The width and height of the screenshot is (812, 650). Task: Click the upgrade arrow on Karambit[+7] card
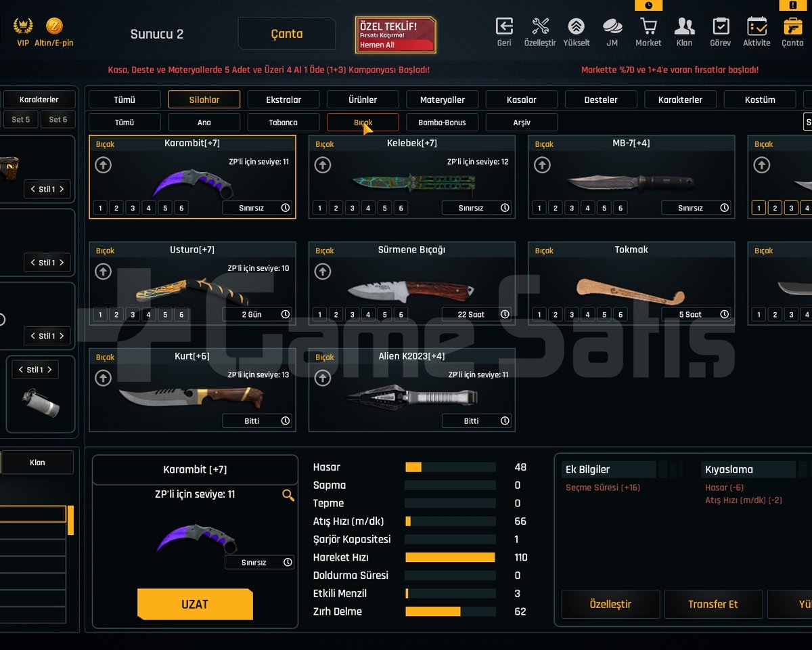(103, 165)
